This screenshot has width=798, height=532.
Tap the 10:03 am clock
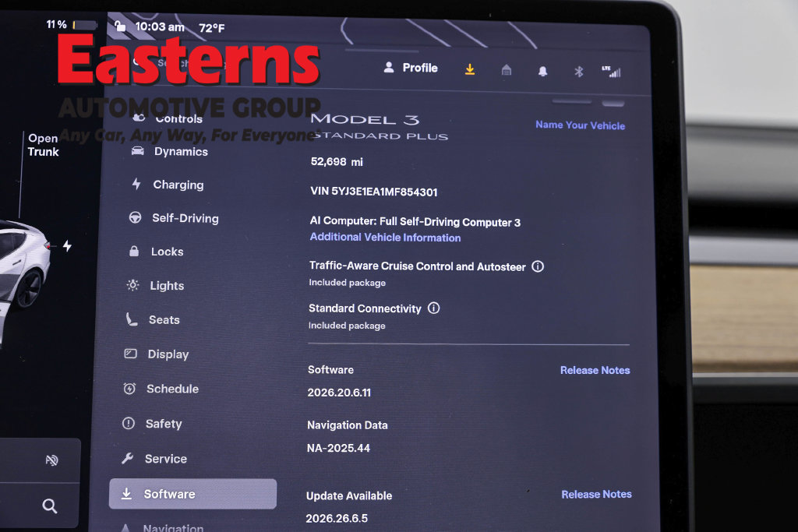coord(160,27)
